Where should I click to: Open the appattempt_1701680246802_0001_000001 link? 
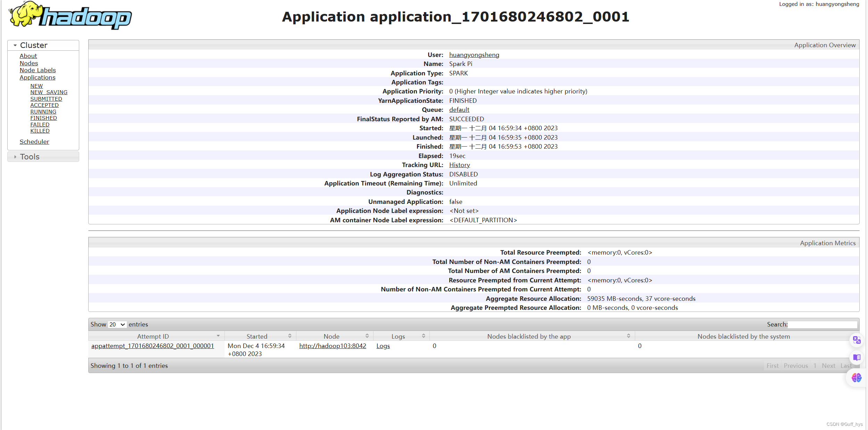[x=153, y=346]
